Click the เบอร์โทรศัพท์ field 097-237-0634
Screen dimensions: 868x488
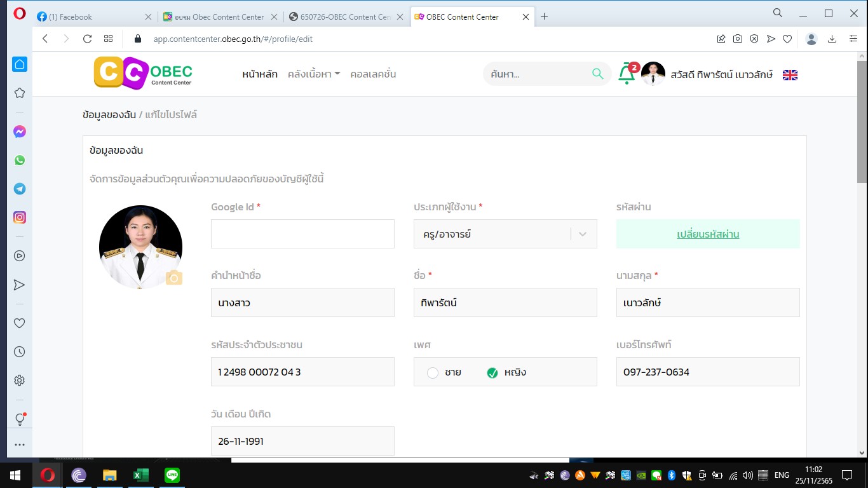coord(708,372)
